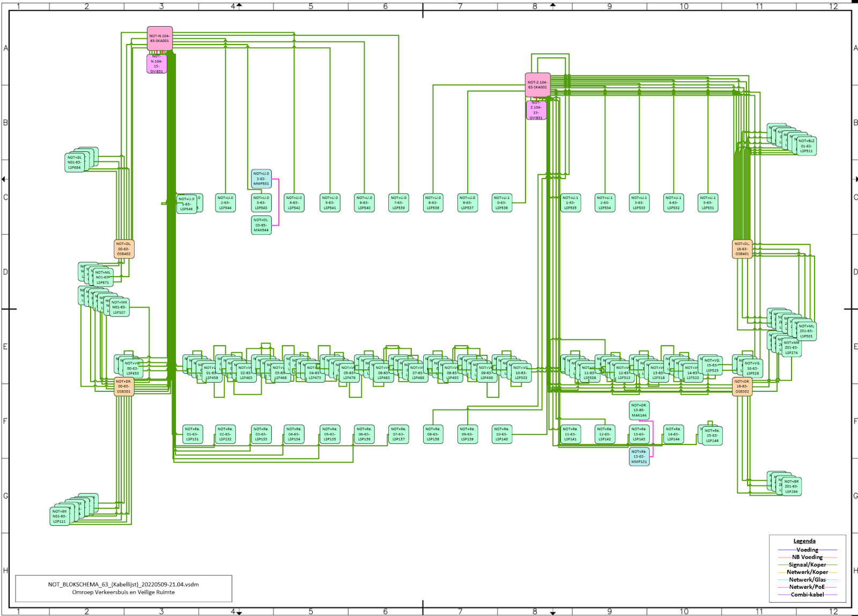Viewport: 858px width, 616px height.
Task: Select the blue MMF131 node
Action: 639,457
